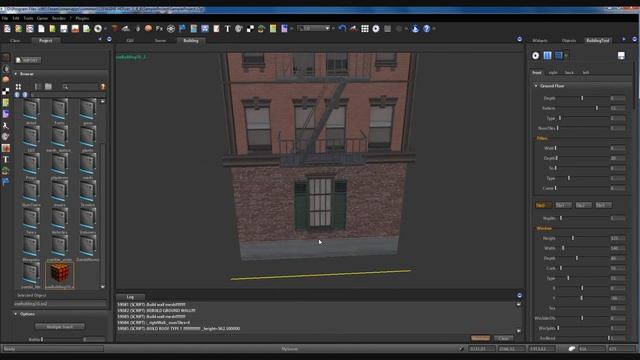This screenshot has height=360, width=640.
Task: Open settings via white gear toolbar icon
Action: coord(376,29)
